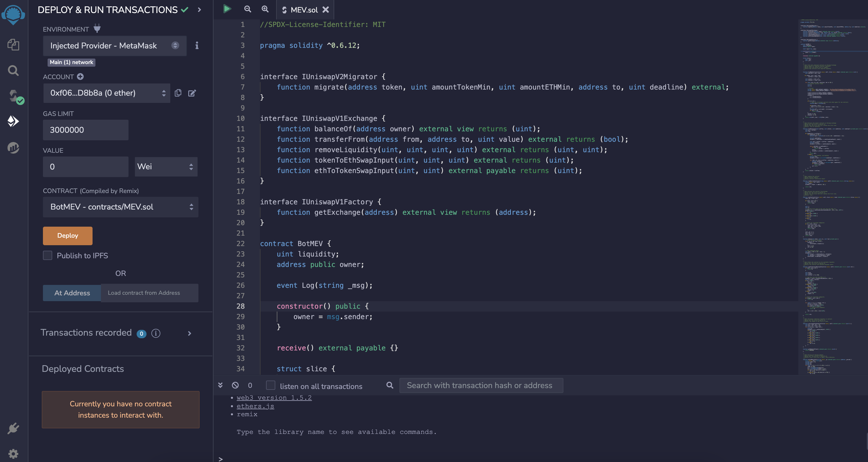
Task: Click the green Run script icon
Action: pyautogui.click(x=227, y=9)
